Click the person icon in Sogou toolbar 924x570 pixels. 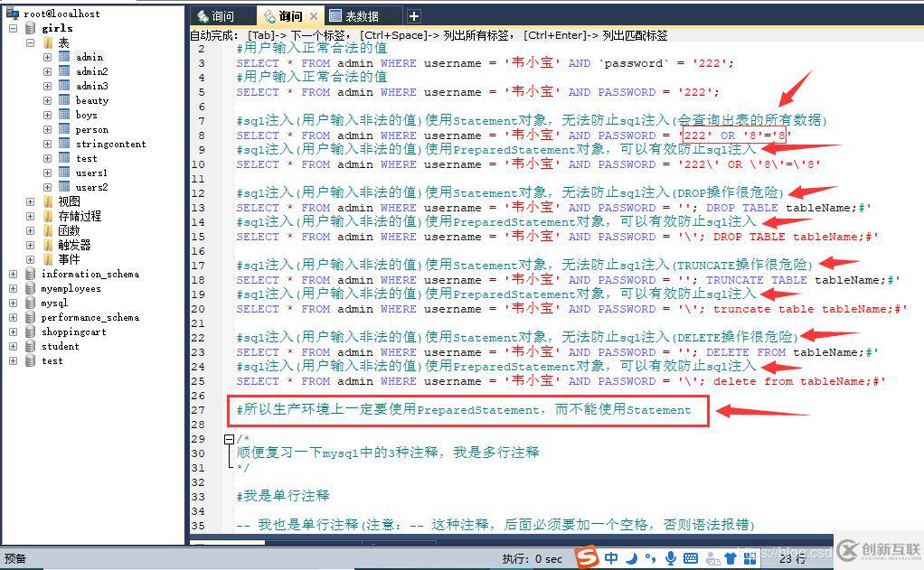pos(712,557)
